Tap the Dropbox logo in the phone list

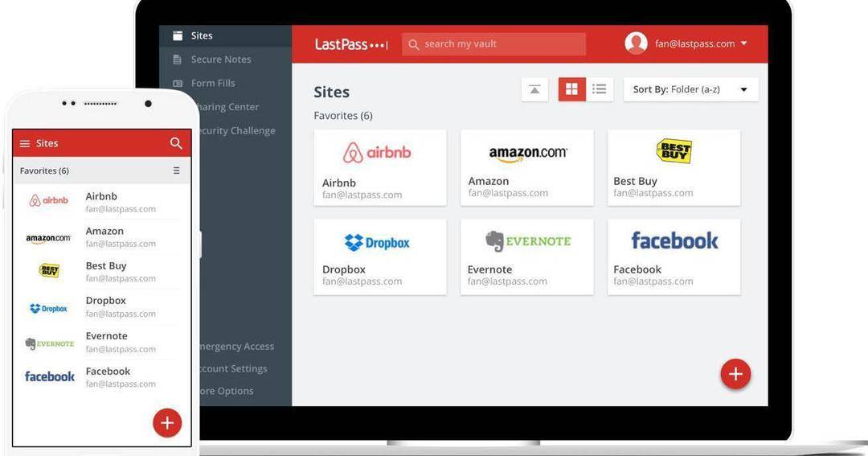point(49,309)
